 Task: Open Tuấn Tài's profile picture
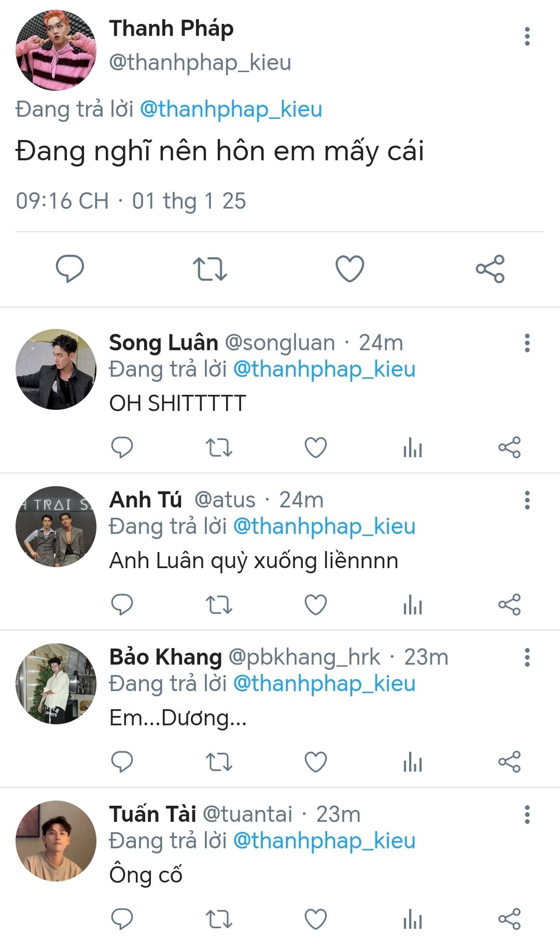pyautogui.click(x=56, y=840)
